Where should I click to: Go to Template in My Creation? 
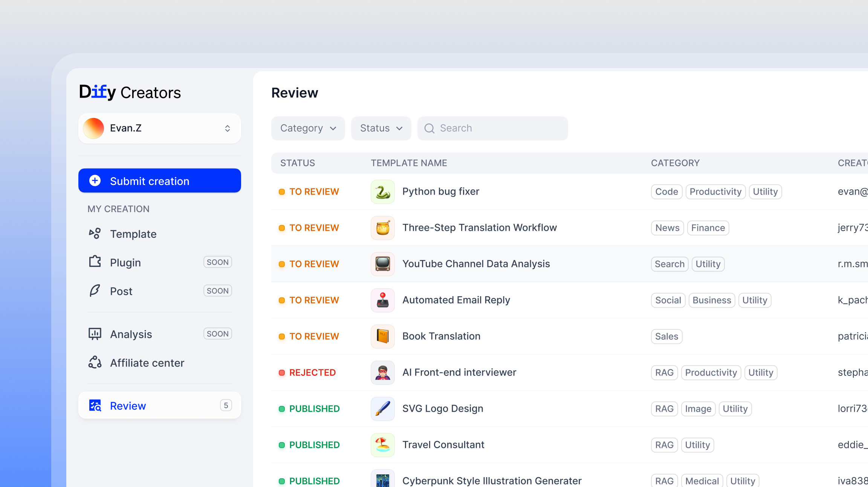(x=133, y=234)
